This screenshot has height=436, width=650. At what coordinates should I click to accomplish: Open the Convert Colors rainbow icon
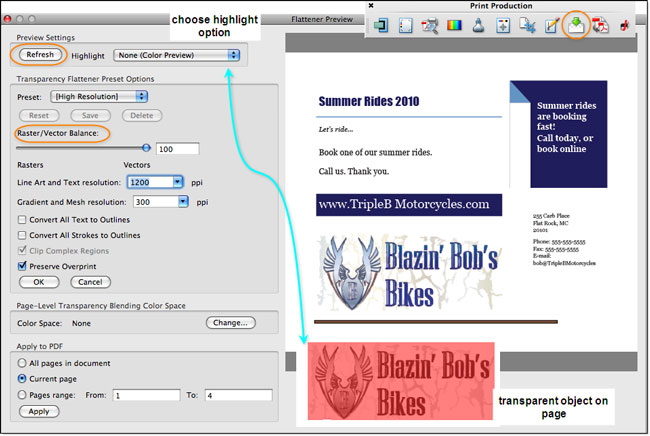point(454,26)
